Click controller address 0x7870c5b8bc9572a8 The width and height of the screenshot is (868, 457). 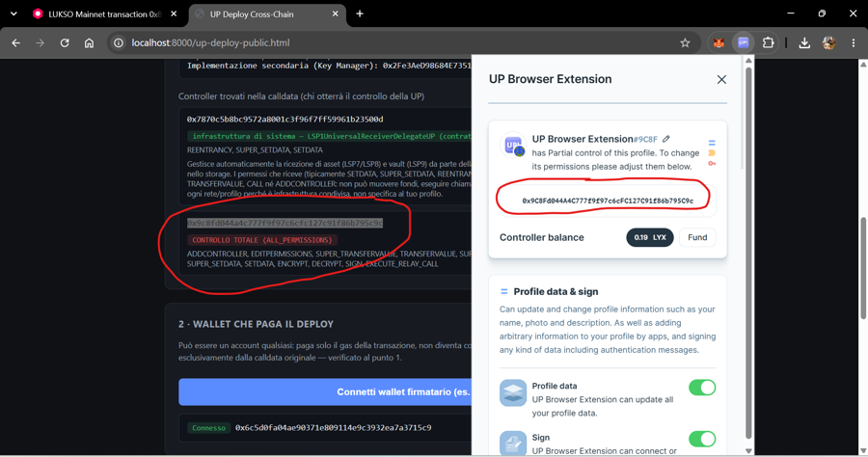(x=285, y=119)
